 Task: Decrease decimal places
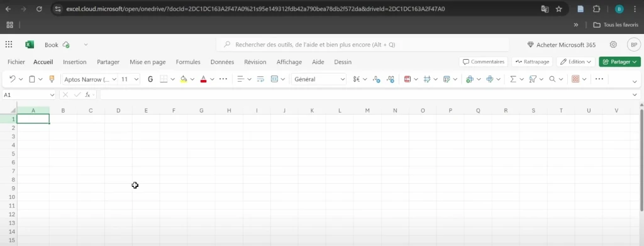point(391,79)
